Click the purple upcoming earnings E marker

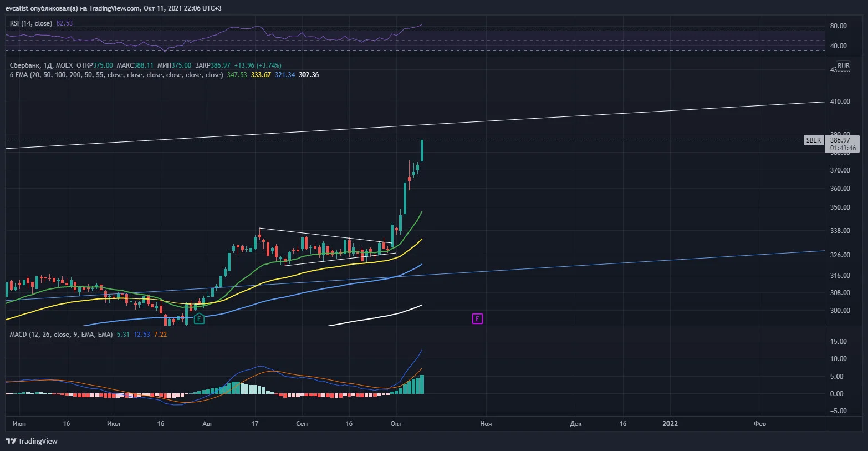477,318
